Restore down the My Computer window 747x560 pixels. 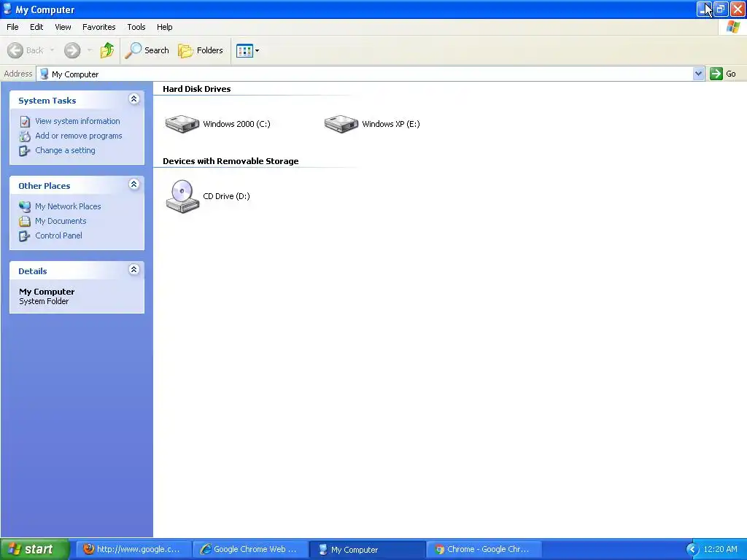point(721,9)
